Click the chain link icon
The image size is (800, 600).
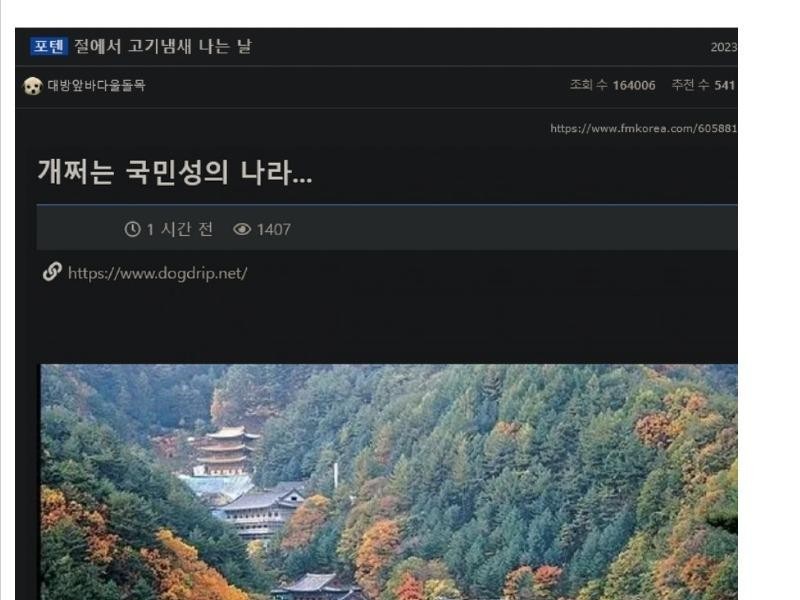click(x=52, y=272)
